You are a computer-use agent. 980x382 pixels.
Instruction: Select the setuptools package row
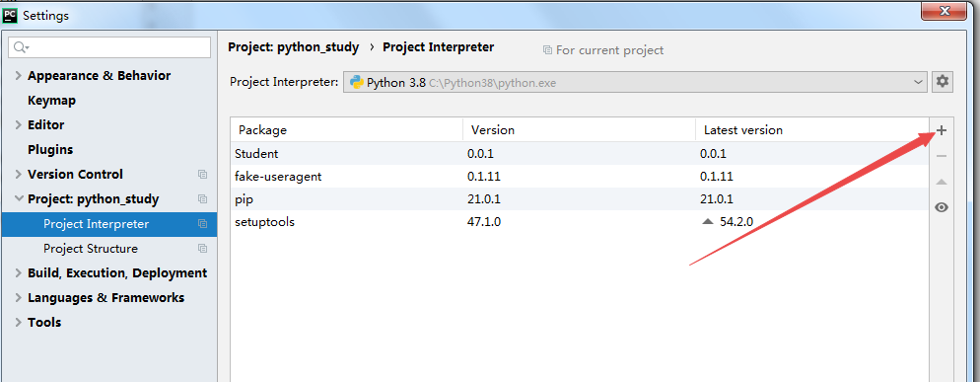click(580, 222)
